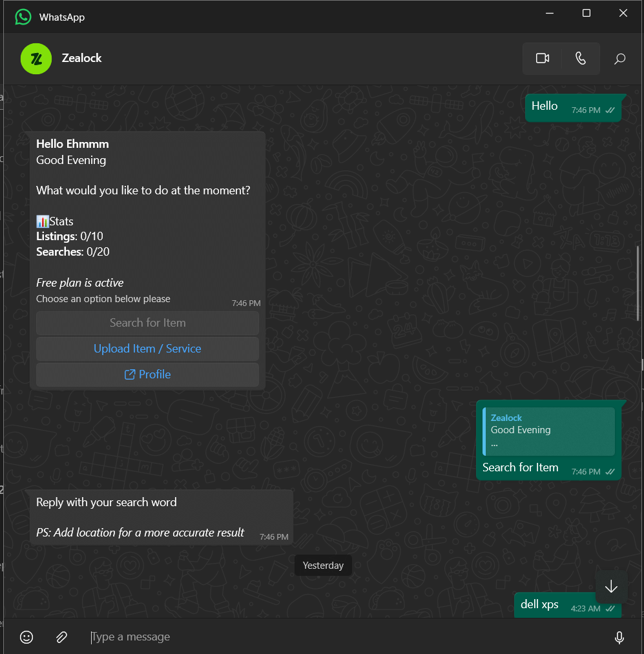Viewport: 644px width, 654px height.
Task: Click 'Choose an option below please' text
Action: (103, 299)
